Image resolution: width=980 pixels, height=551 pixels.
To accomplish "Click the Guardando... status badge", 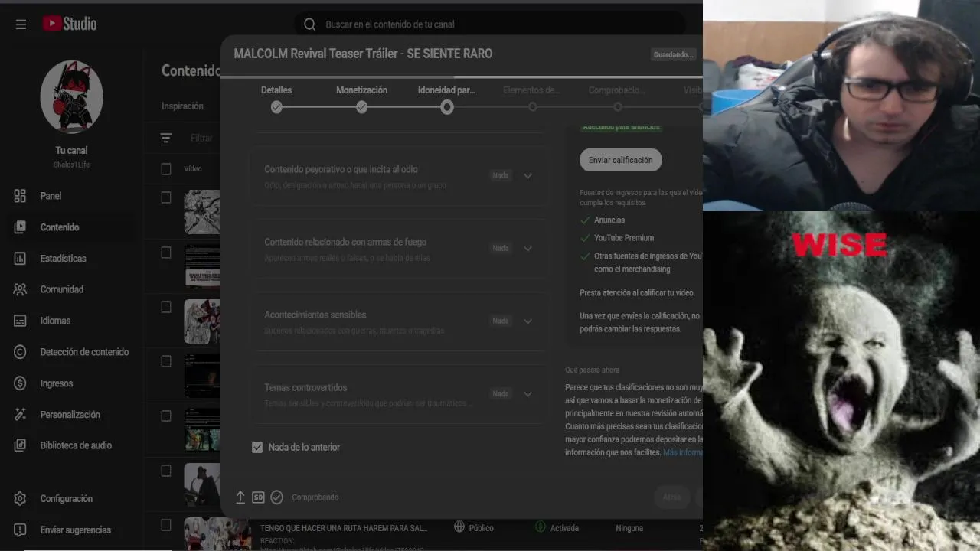I will 673,54.
